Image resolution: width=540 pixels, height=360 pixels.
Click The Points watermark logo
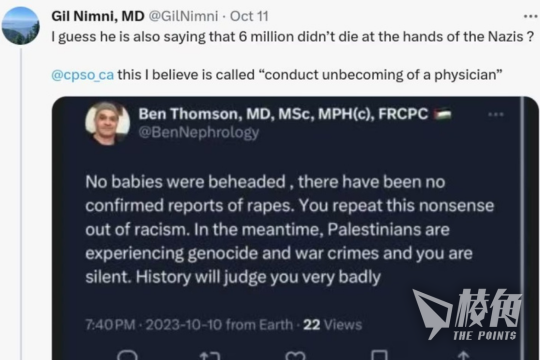click(467, 315)
